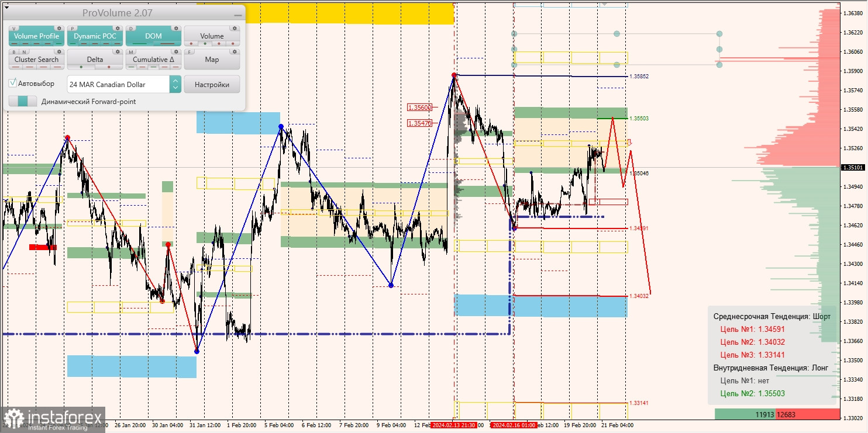Click the B hotkey badge on Cluster Search
Image resolution: width=868 pixels, height=433 pixels.
click(13, 51)
